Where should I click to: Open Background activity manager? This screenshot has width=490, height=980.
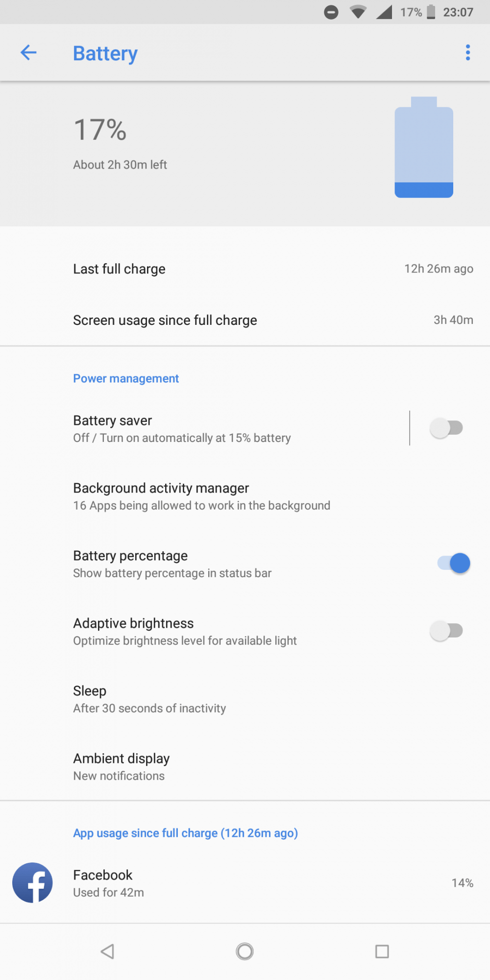[x=201, y=496]
